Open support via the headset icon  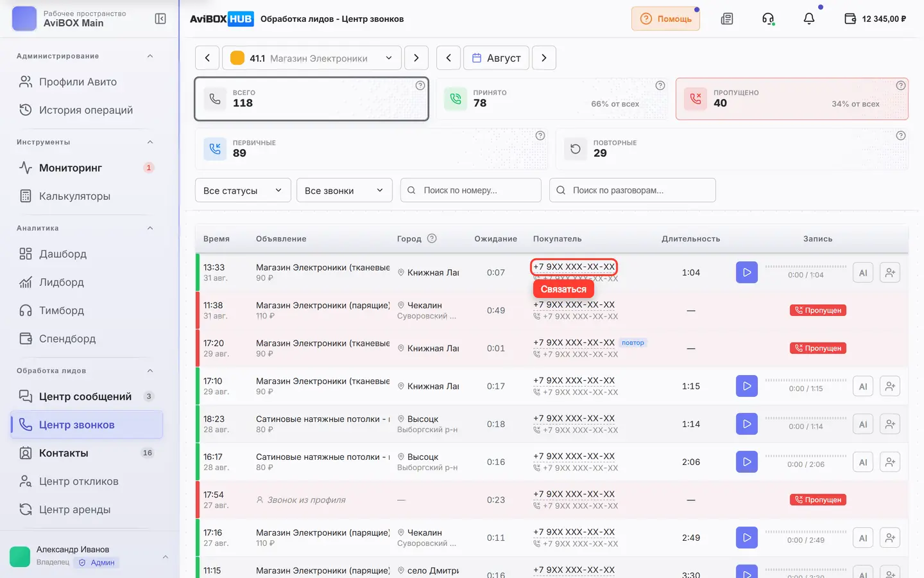click(768, 19)
